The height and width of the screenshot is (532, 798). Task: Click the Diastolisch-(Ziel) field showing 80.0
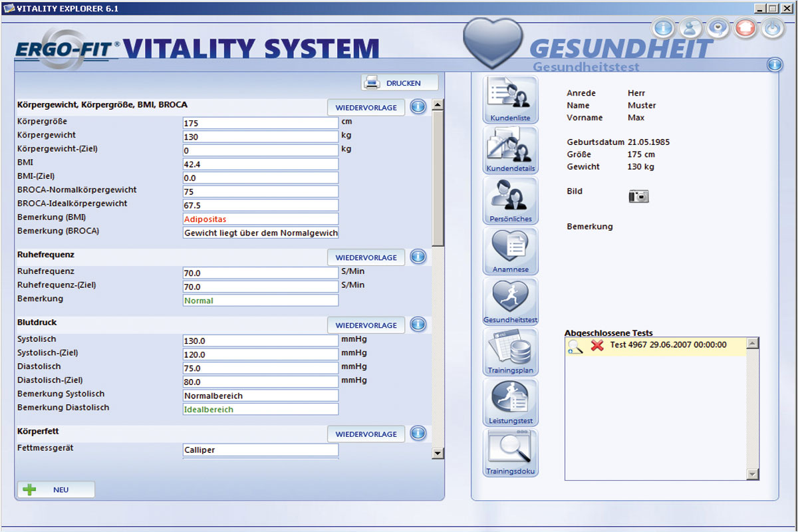click(x=261, y=382)
